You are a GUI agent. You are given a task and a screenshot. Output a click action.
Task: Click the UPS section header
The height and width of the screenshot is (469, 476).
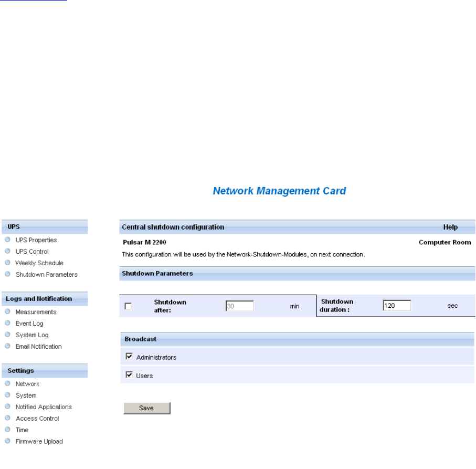(45, 227)
